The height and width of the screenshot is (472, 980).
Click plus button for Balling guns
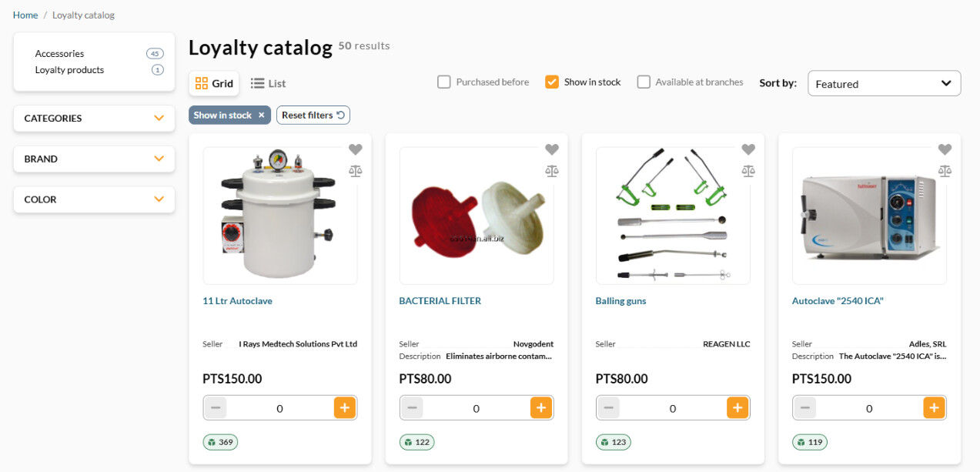tap(738, 408)
